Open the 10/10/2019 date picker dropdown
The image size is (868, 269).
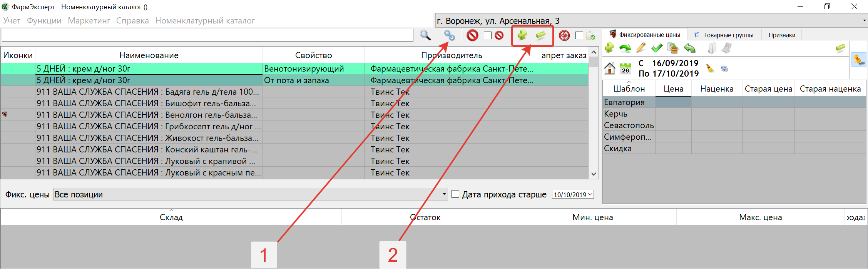pyautogui.click(x=590, y=195)
